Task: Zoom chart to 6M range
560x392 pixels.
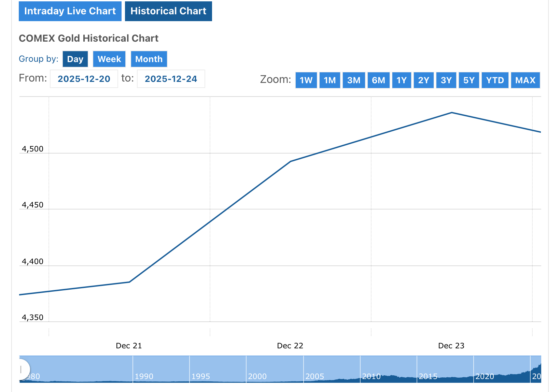Action: [x=378, y=80]
